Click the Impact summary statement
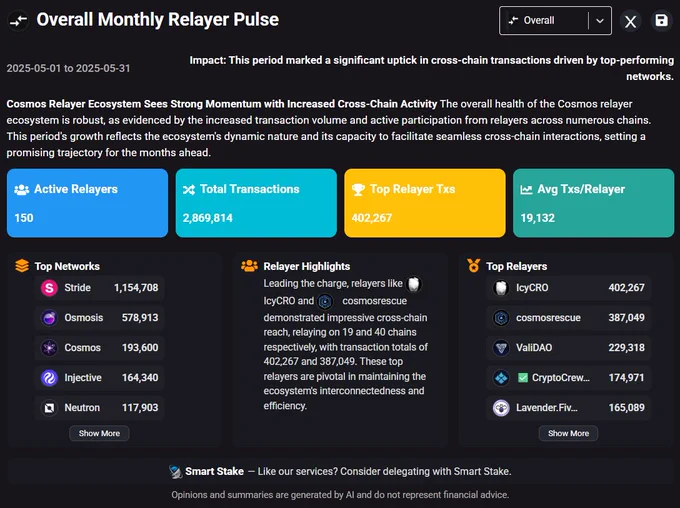Image resolution: width=680 pixels, height=508 pixels. (x=432, y=68)
